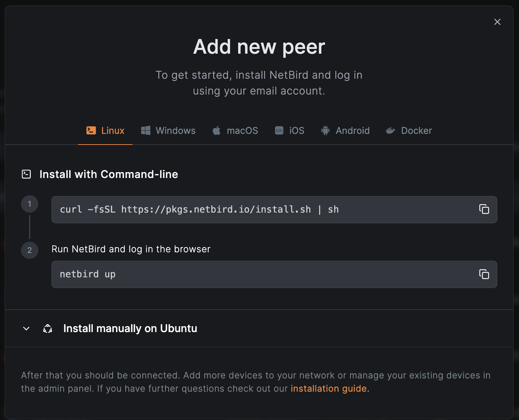Click the step 1 number circle
The image size is (519, 420).
point(30,204)
